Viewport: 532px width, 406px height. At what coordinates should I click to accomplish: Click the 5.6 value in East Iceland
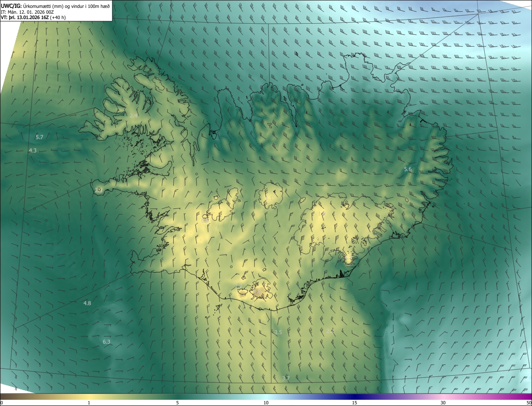coord(408,169)
